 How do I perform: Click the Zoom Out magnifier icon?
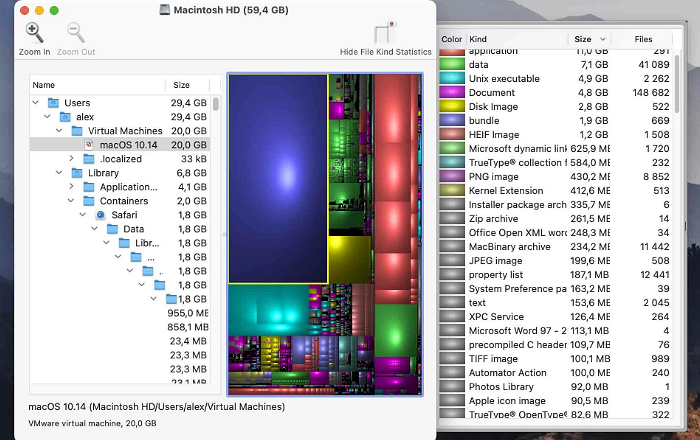75,34
